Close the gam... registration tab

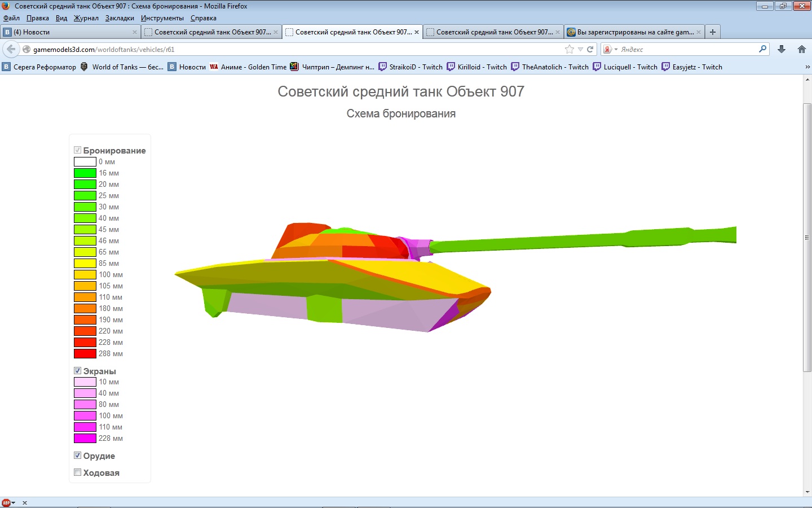[699, 32]
